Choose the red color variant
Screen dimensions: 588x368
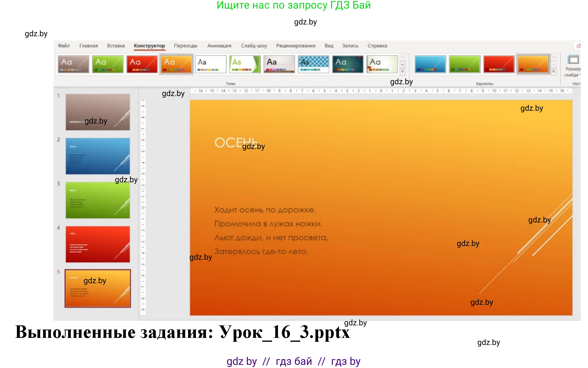(499, 64)
